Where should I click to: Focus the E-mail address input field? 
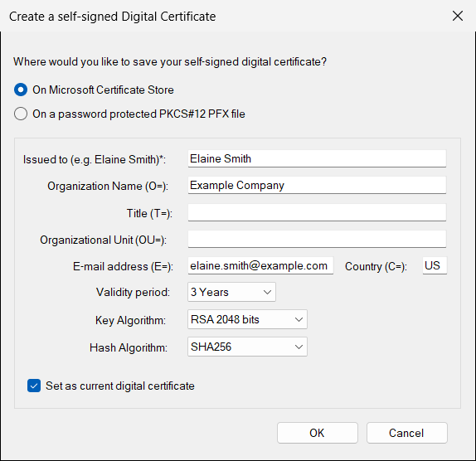coord(260,265)
